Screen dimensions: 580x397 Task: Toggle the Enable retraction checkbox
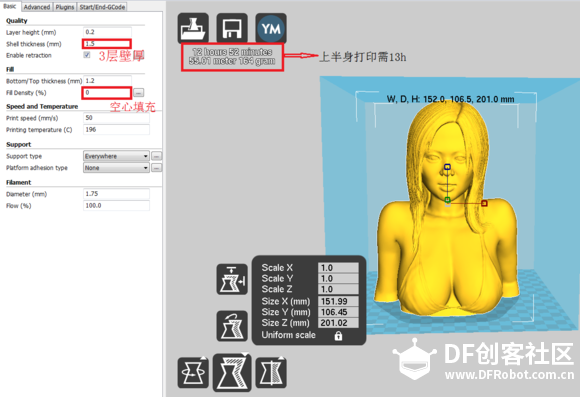(87, 55)
